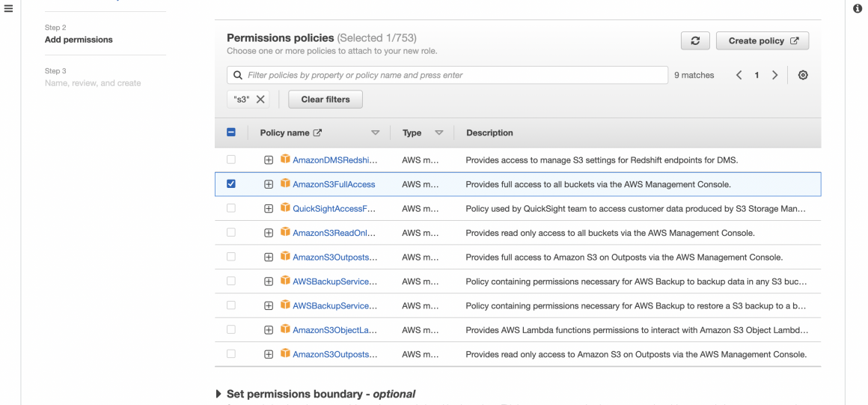Click the Create policy button
Screen dimensions: 868x405
pyautogui.click(x=762, y=41)
